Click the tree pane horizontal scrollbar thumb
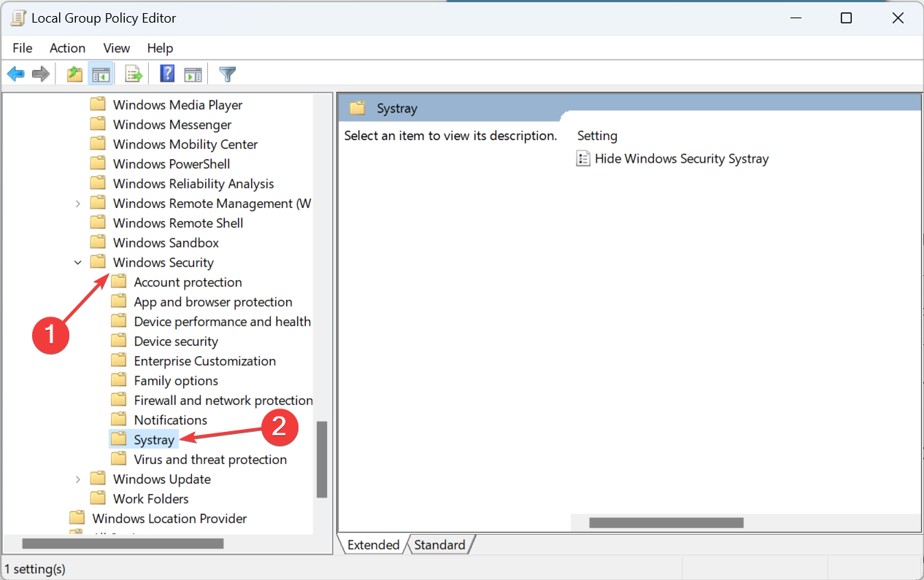The height and width of the screenshot is (580, 924). tap(123, 544)
